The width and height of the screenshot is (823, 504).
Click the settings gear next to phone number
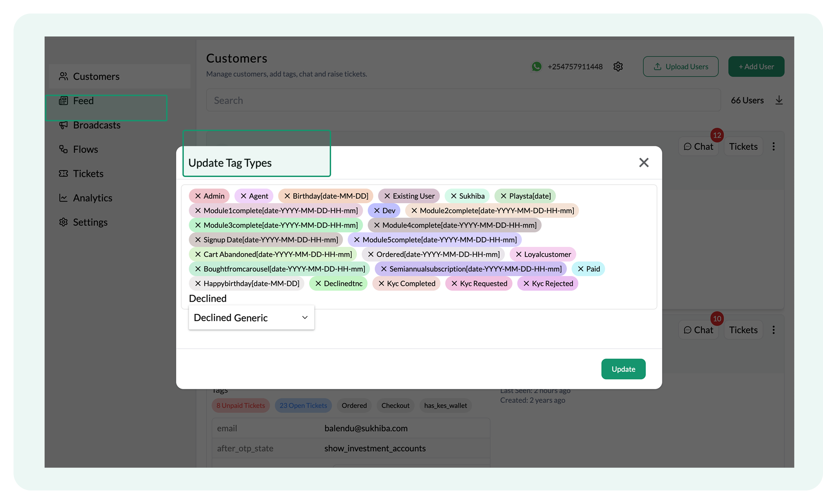pos(618,67)
